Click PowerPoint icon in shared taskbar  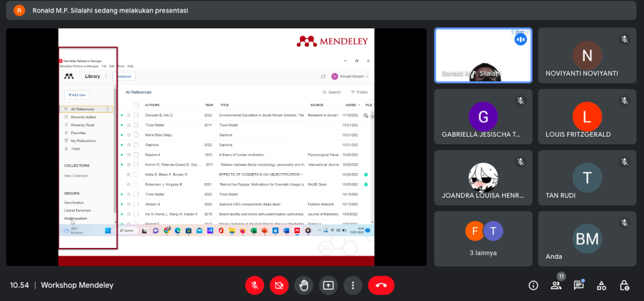tap(265, 230)
